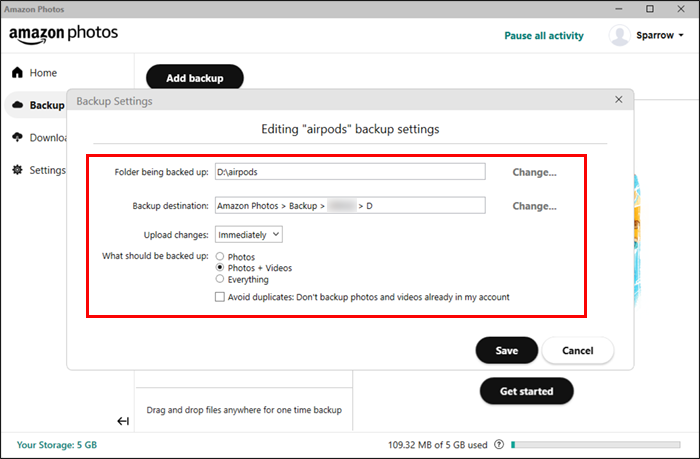
Task: Change the backup destination
Action: point(534,206)
